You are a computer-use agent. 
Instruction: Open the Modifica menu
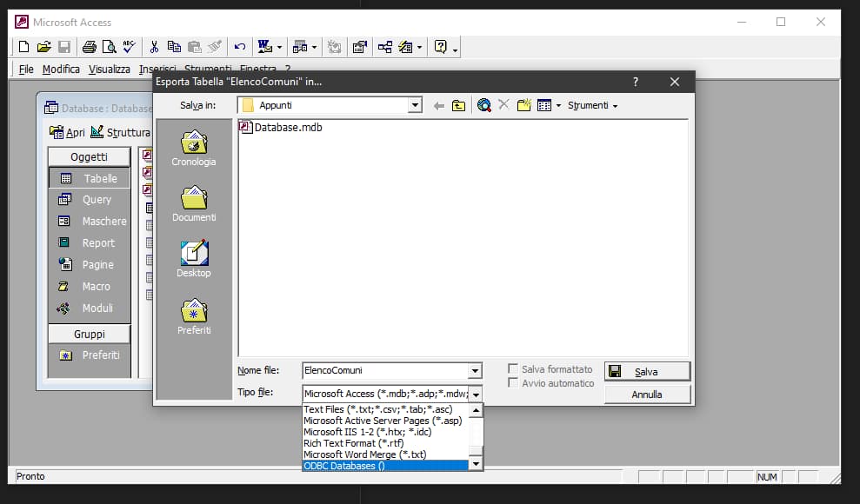61,69
